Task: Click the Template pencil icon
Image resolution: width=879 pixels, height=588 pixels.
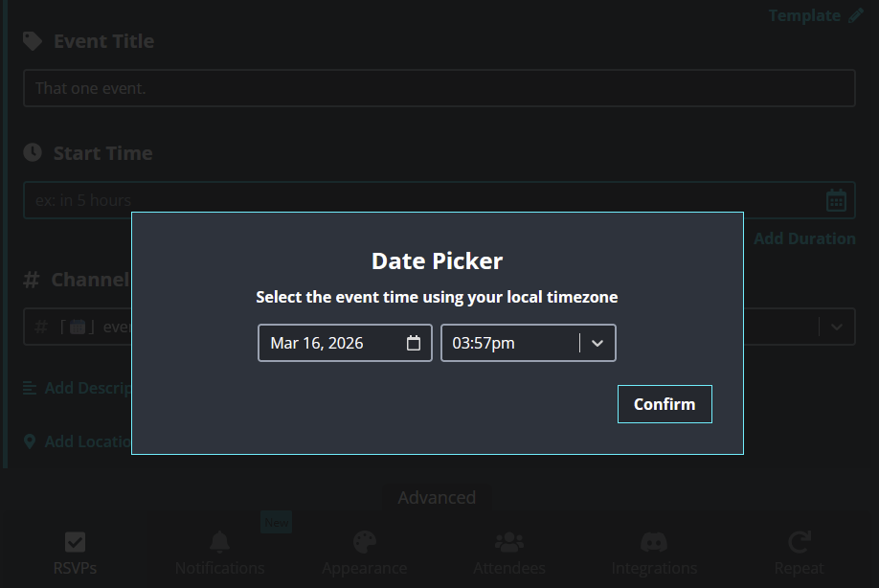Action: (857, 15)
